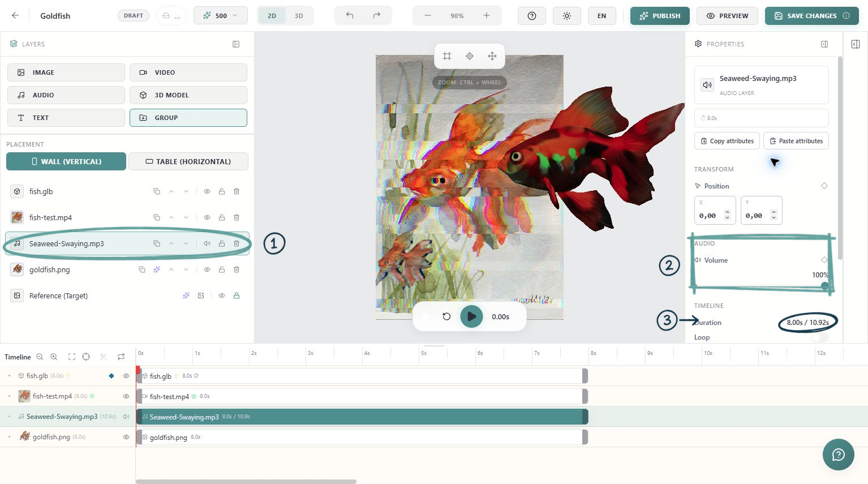Hide the Reference (Target) layer
The height and width of the screenshot is (484, 868).
(222, 295)
